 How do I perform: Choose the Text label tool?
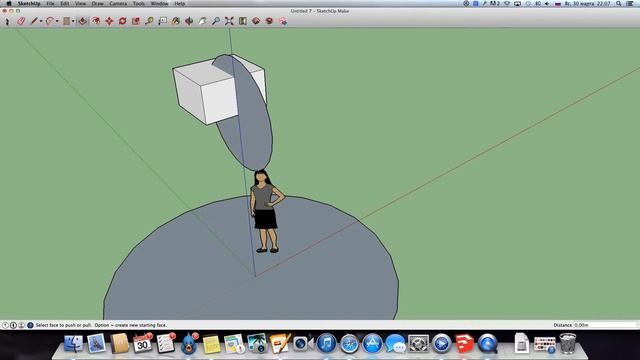[x=162, y=21]
